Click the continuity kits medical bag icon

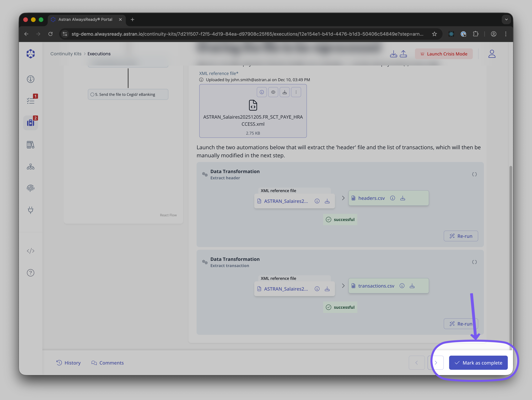point(31,123)
